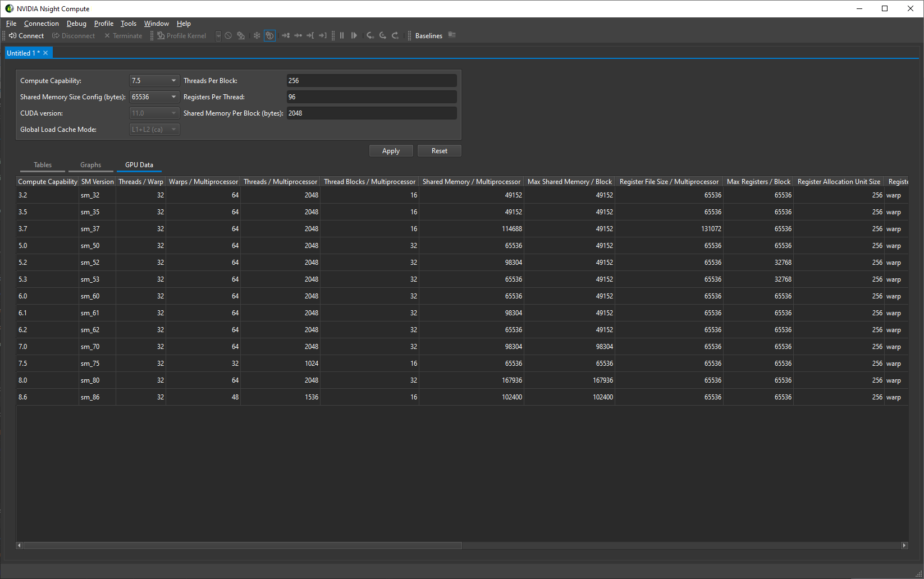Screen dimensions: 924x579
Task: Open the Connection menu
Action: tap(42, 24)
